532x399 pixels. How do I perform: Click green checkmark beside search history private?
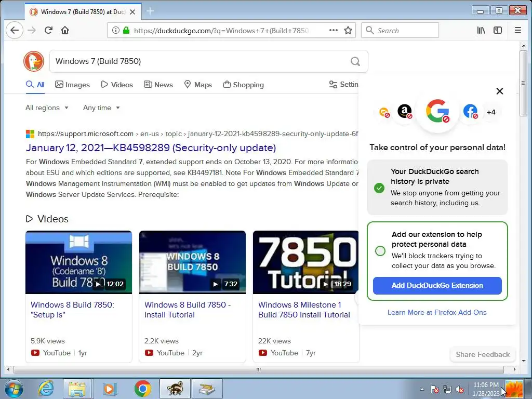(x=379, y=188)
